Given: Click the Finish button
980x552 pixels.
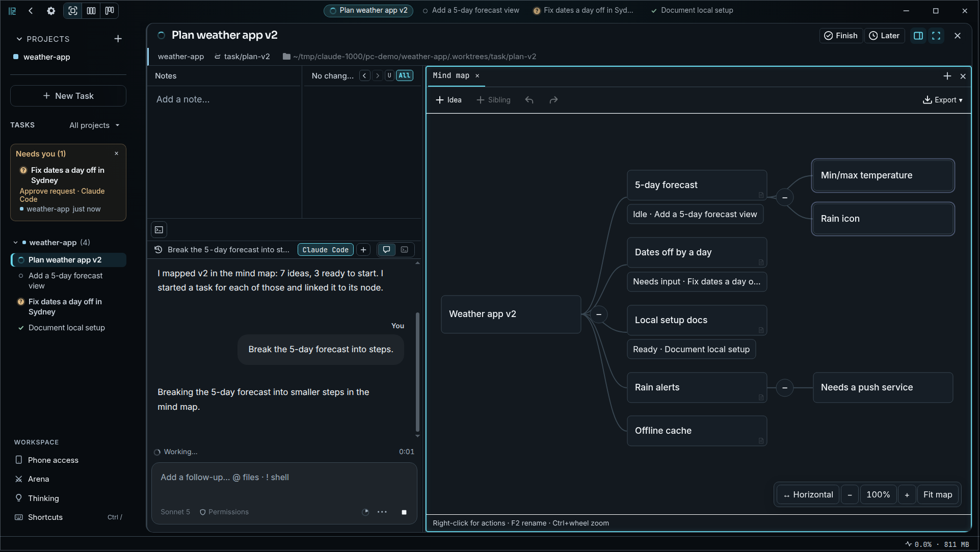Looking at the screenshot, I should [x=841, y=36].
